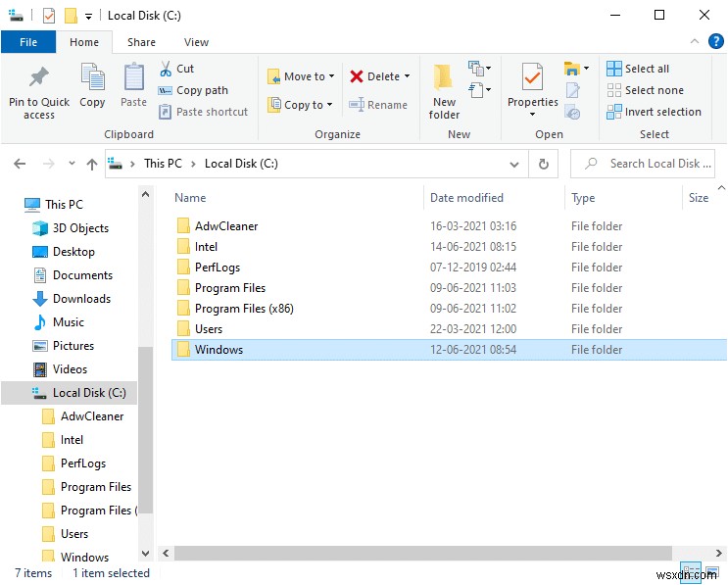Click the Paste clipboard icon

[x=133, y=77]
